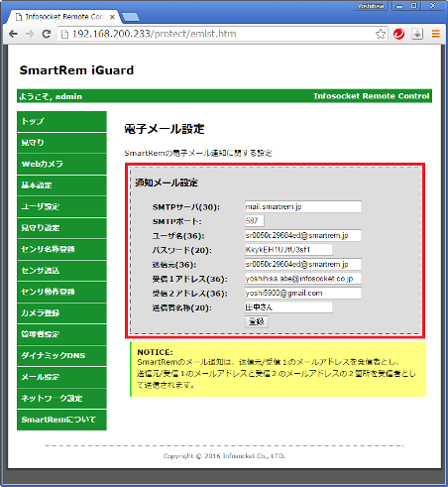Bookmark this page with the star icon
Screen dimensions: 448x487
381,34
